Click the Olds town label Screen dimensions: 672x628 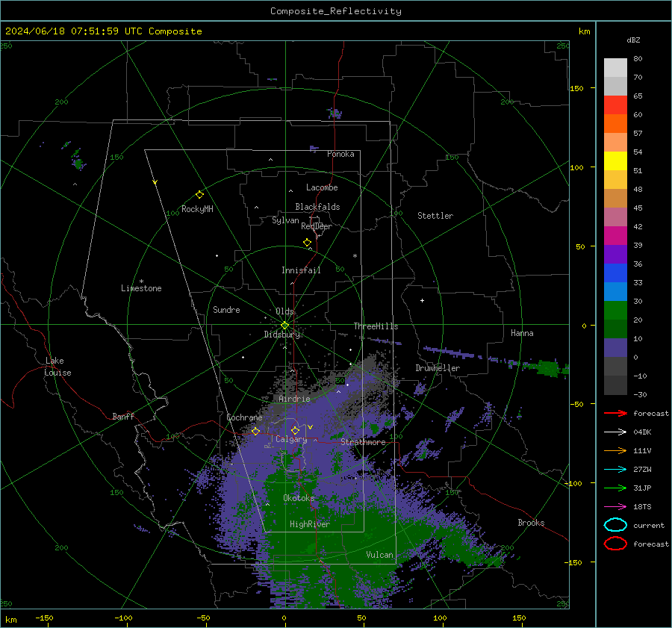coord(284,311)
